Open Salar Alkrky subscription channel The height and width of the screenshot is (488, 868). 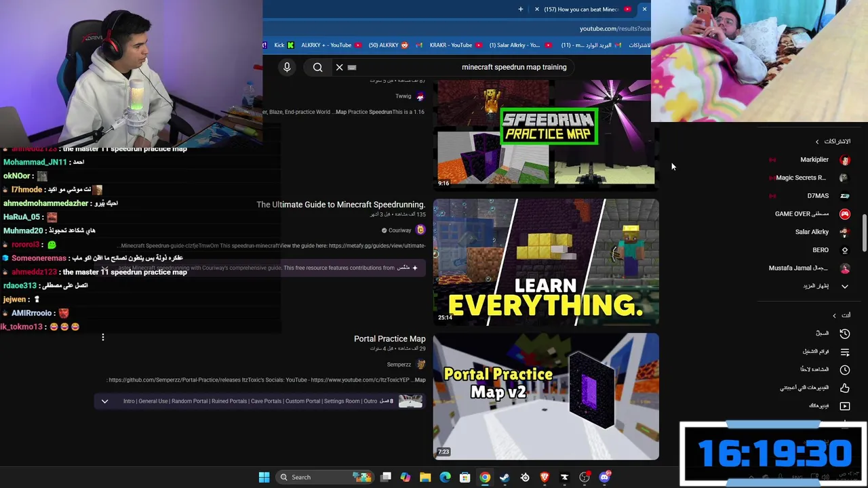[812, 232]
